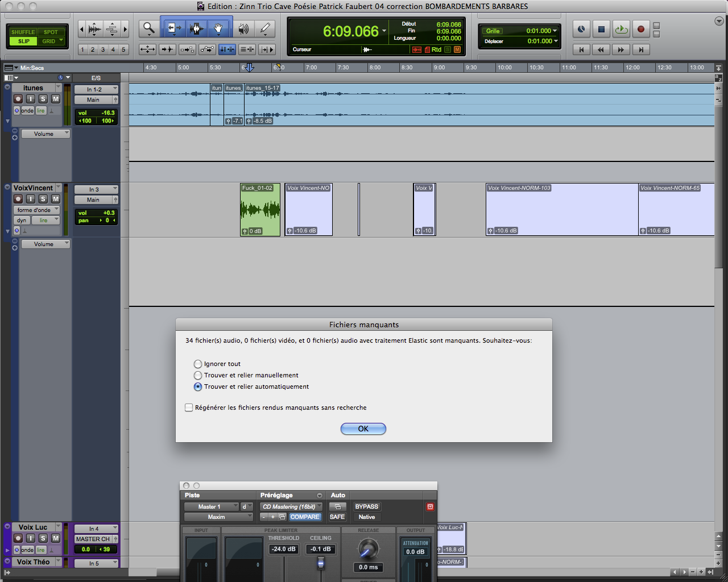Open the Maxim plug-in selector dropdown

[x=218, y=517]
